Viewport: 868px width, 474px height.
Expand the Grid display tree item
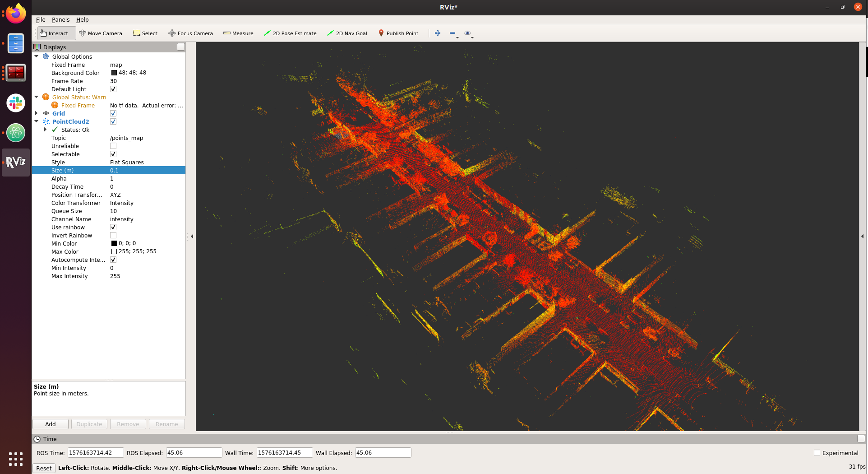pyautogui.click(x=37, y=113)
